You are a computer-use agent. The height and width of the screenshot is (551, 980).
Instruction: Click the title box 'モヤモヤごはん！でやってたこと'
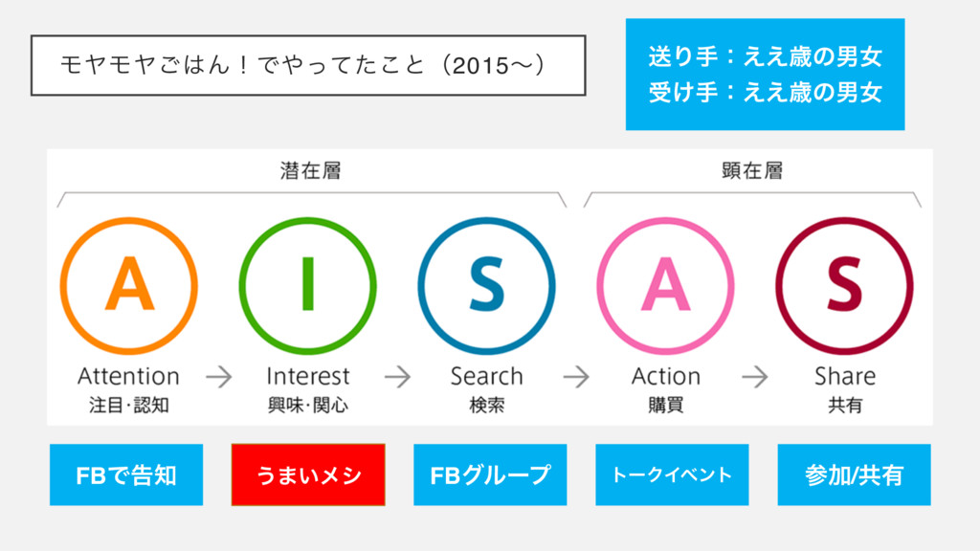click(x=307, y=65)
